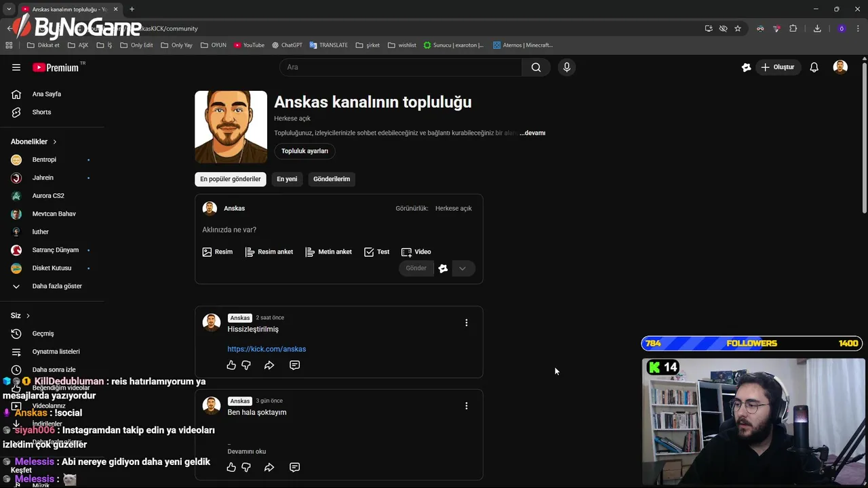Open the Chrome tab search dropdown
This screenshot has width=868, height=488.
pos(9,9)
